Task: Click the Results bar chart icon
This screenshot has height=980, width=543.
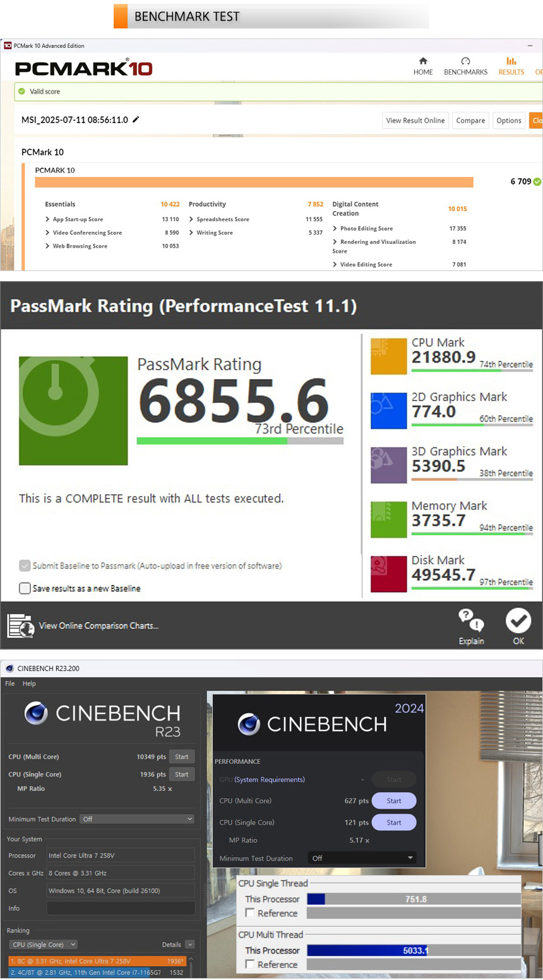Action: pos(511,61)
